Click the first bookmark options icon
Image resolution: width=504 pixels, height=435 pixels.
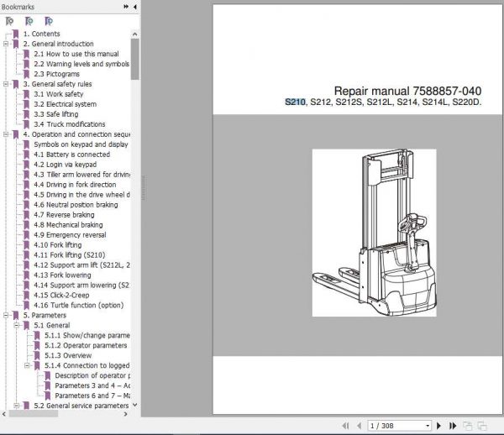9,21
